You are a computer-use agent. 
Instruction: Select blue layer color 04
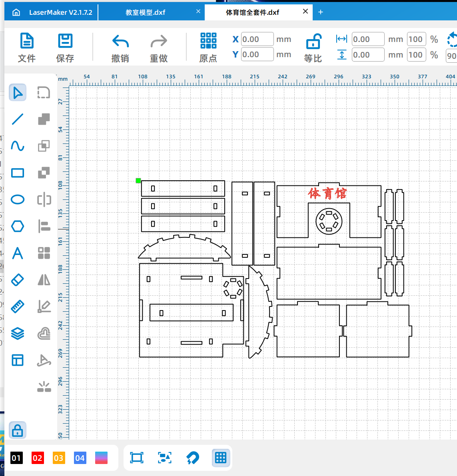click(x=80, y=458)
